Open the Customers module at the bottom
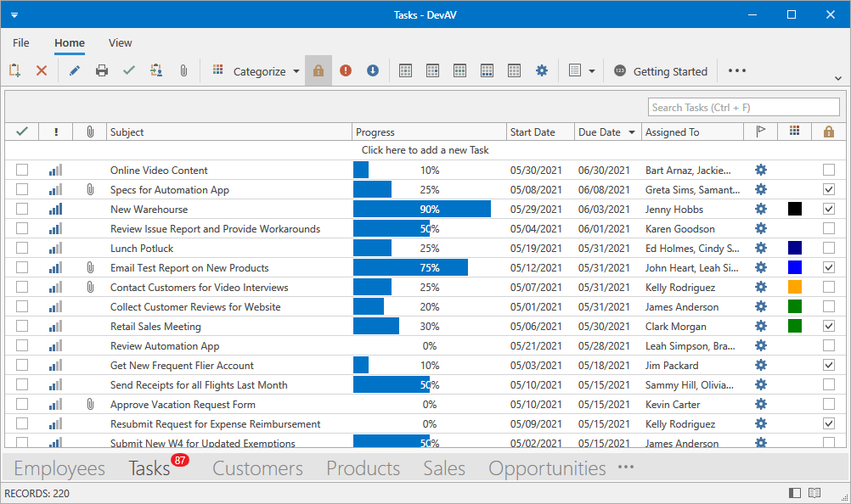The height and width of the screenshot is (504, 851). [257, 468]
